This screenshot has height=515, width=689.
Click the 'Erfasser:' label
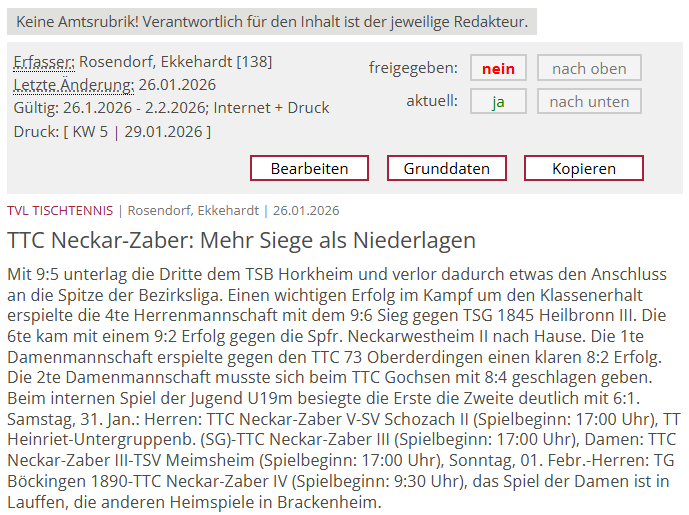[44, 62]
